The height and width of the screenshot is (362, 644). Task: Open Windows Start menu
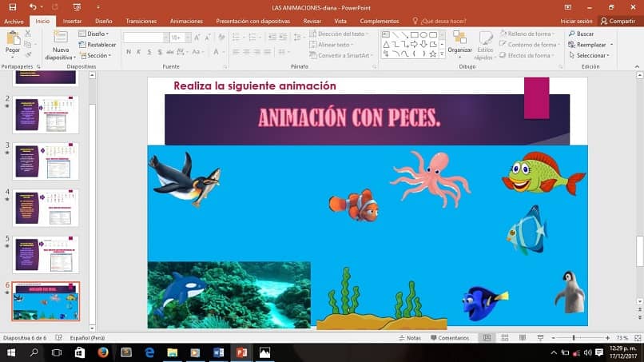(x=11, y=352)
